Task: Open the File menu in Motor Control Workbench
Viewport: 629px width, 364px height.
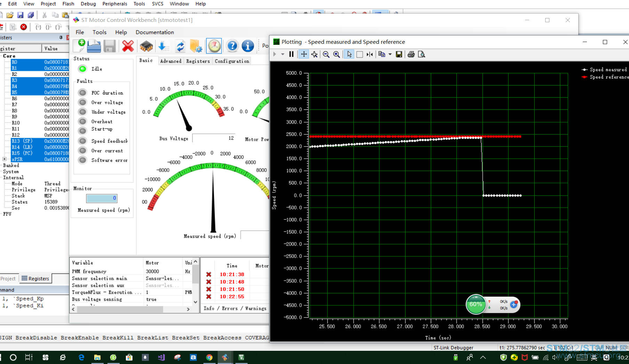Action: coord(80,32)
